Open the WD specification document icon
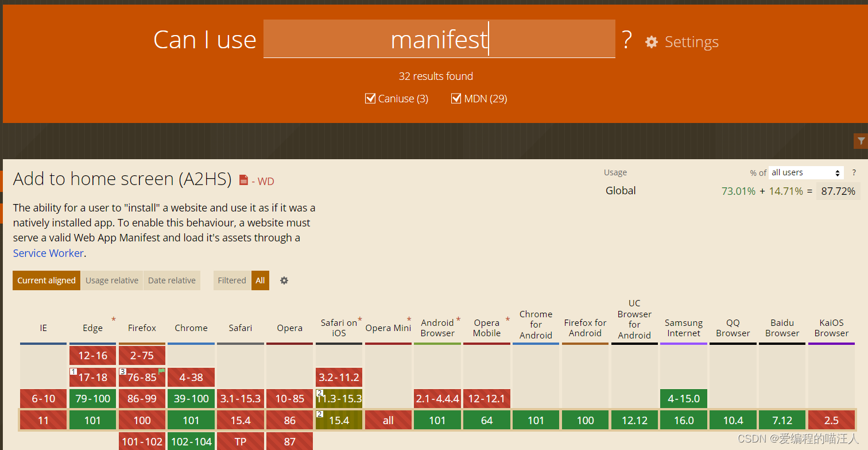 click(x=243, y=180)
